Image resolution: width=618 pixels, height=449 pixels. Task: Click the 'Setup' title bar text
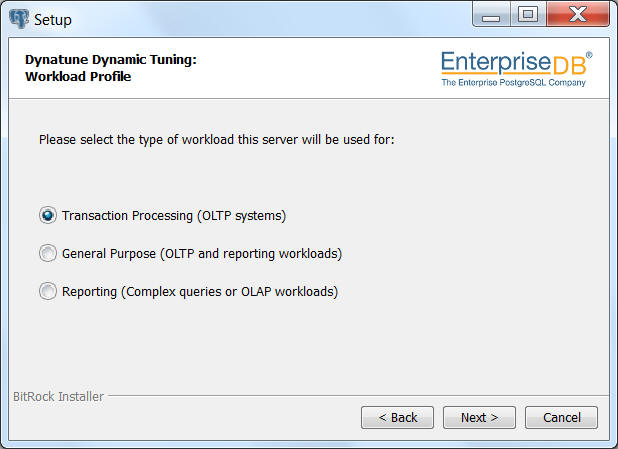53,20
